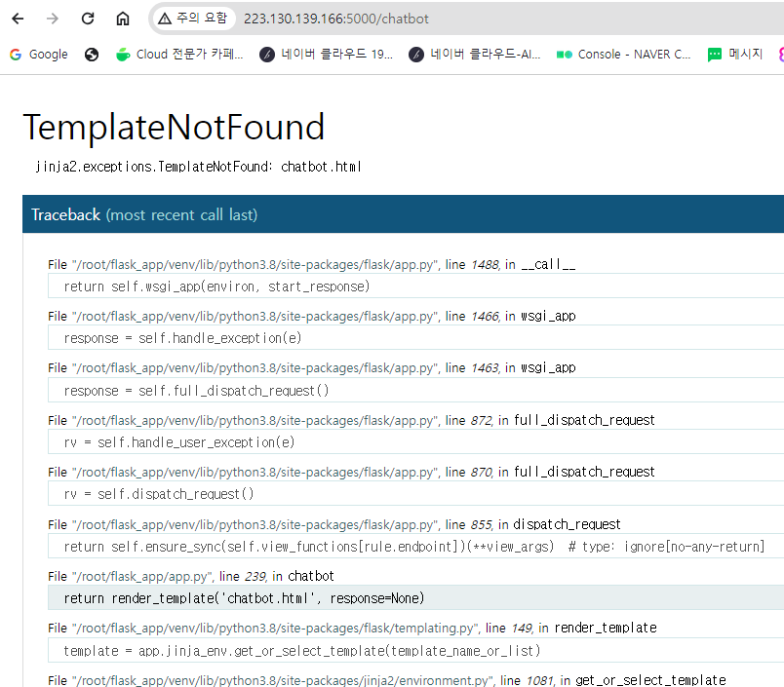
Task: Click code line rv = self.handle_user_exception(e)
Action: [x=415, y=442]
